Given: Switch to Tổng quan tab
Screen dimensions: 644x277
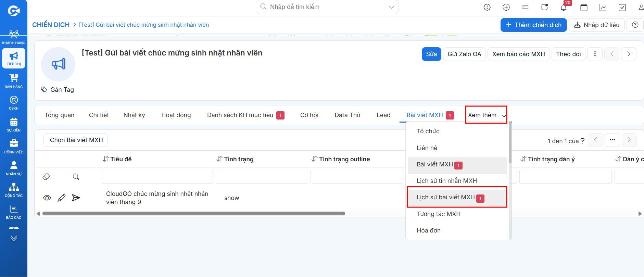Looking at the screenshot, I should point(59,115).
